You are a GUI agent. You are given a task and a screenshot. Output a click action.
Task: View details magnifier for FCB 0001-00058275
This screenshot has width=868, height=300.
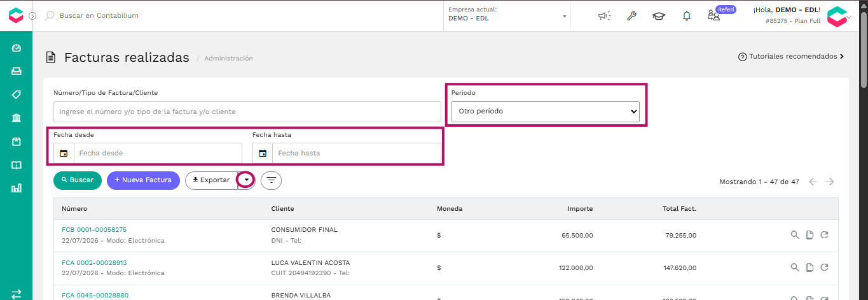tap(794, 235)
